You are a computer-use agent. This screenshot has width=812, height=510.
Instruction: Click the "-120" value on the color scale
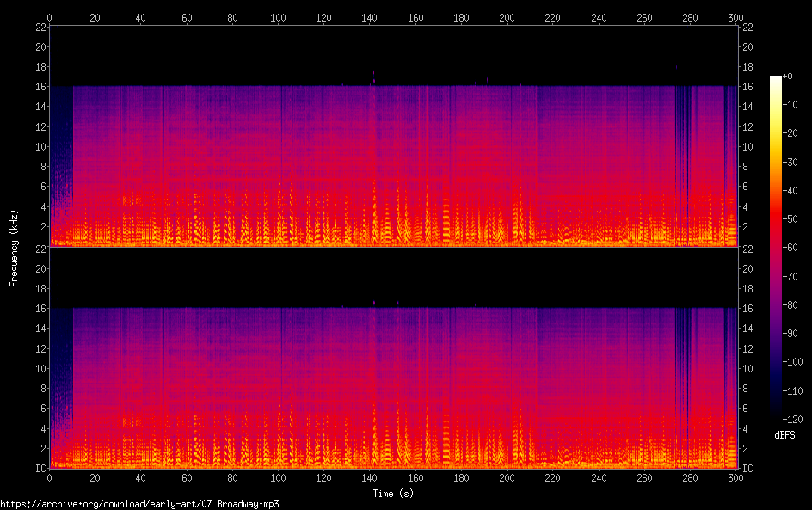click(x=792, y=420)
